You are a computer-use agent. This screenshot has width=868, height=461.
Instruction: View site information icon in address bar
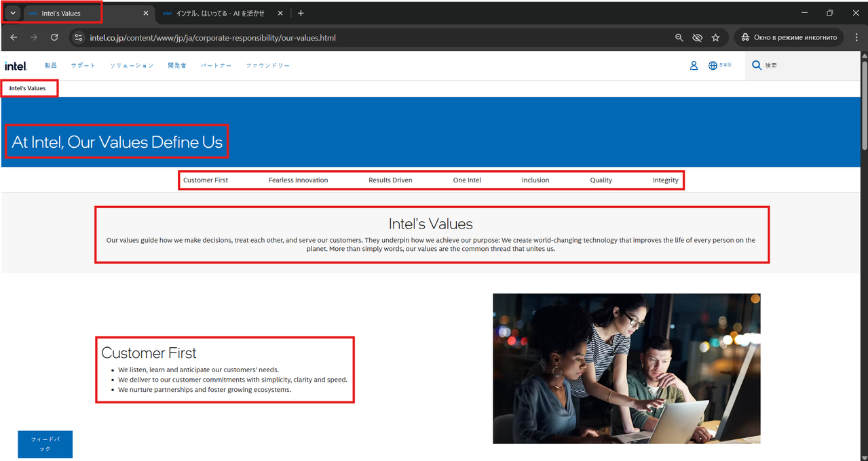78,37
